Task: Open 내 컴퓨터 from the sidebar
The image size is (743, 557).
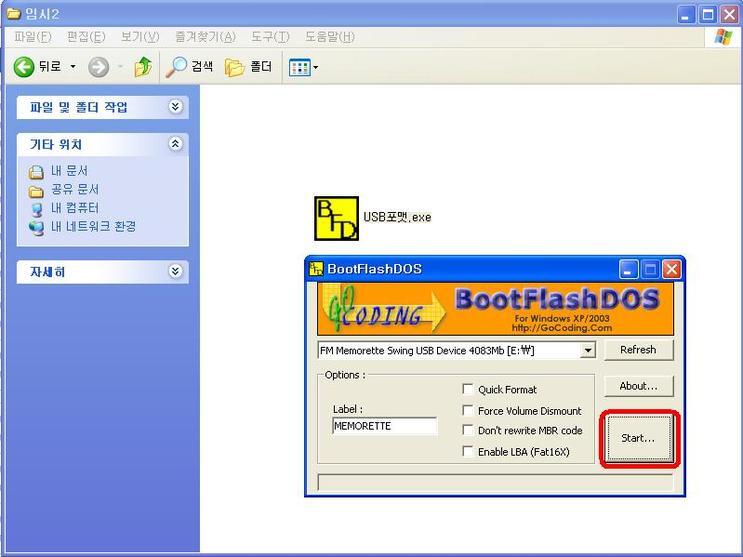Action: tap(75, 208)
